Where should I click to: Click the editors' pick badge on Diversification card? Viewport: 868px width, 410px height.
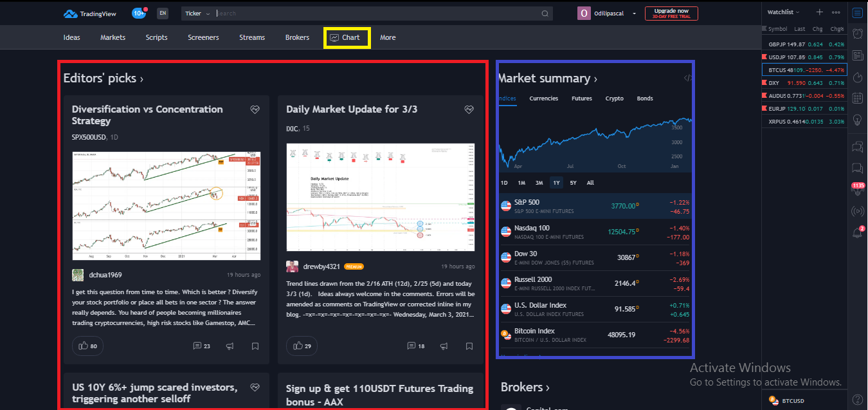click(255, 109)
